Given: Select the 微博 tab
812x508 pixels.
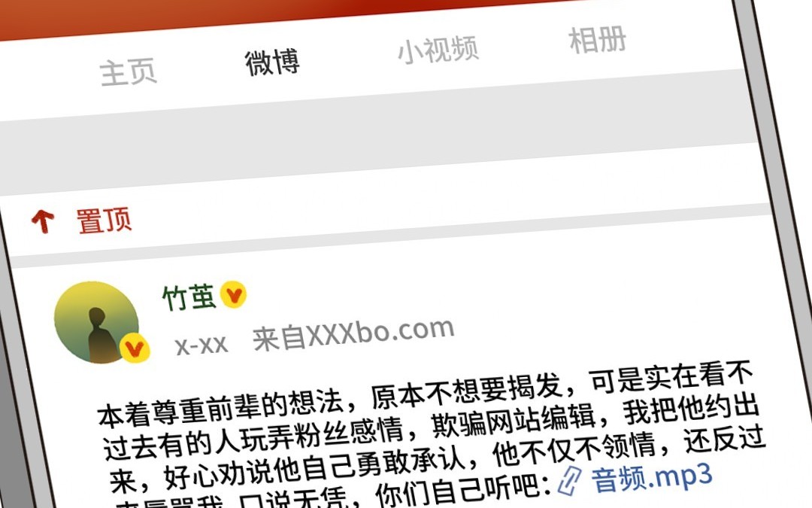Looking at the screenshot, I should click(x=272, y=62).
